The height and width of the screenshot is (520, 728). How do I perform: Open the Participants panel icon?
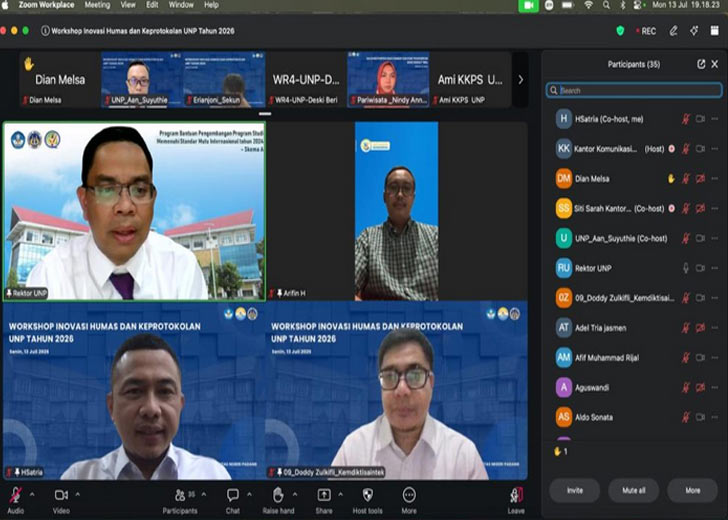coord(180,495)
